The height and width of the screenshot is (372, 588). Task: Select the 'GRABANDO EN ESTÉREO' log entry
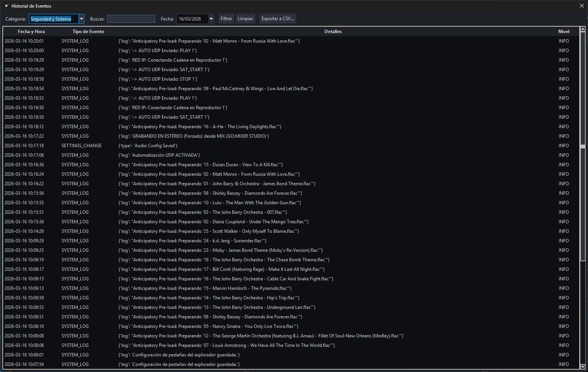pyautogui.click(x=291, y=136)
